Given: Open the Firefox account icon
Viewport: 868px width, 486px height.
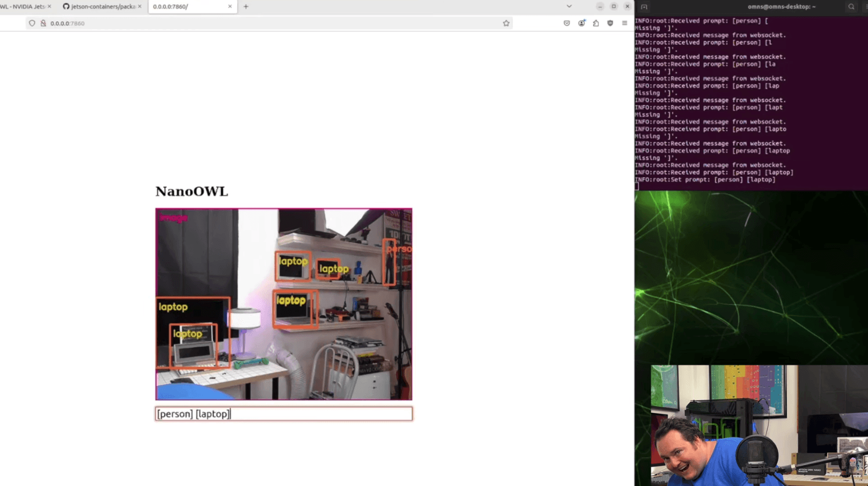Looking at the screenshot, I should [x=581, y=23].
